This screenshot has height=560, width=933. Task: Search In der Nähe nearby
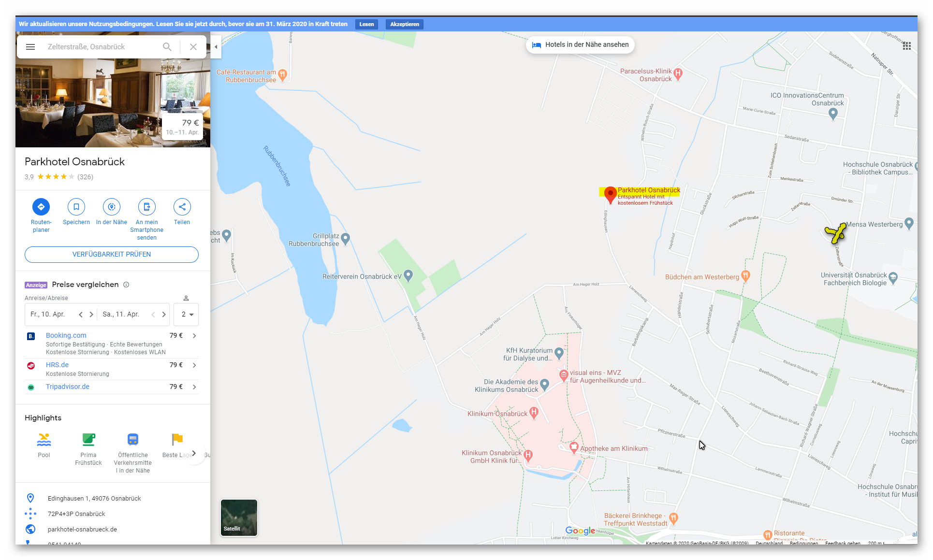coord(112,207)
